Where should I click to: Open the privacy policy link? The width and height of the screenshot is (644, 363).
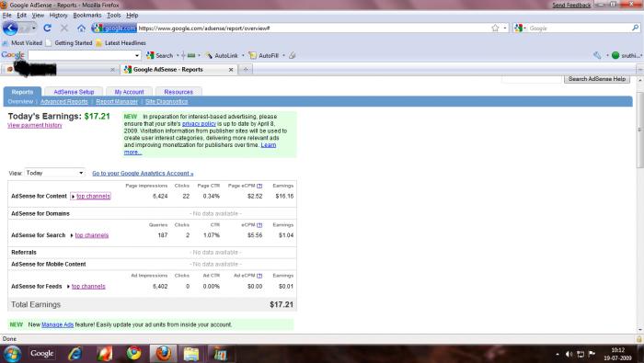click(x=199, y=124)
